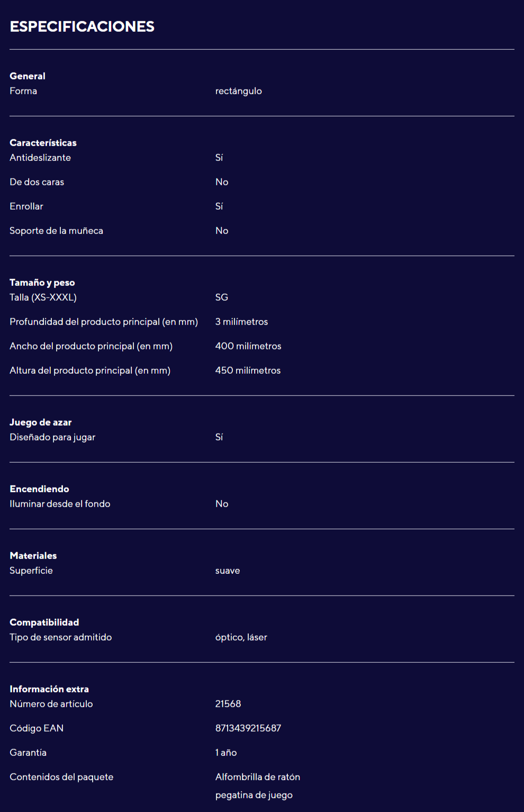Click the General section title
The height and width of the screenshot is (812, 524).
tap(28, 76)
